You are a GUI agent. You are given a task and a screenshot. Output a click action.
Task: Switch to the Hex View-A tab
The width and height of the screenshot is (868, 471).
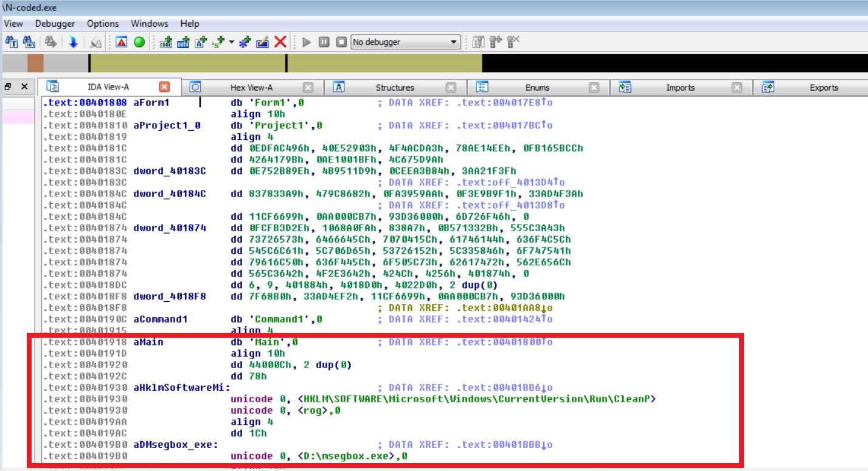(255, 88)
